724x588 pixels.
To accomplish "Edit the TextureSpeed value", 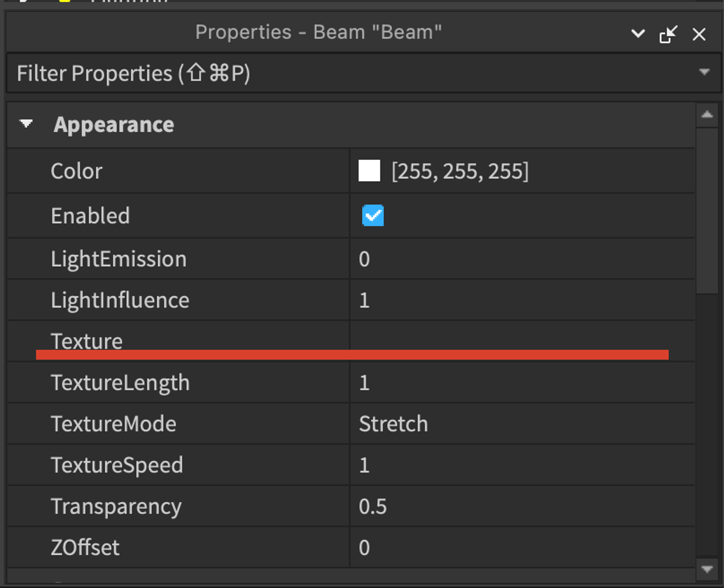I will pyautogui.click(x=522, y=465).
